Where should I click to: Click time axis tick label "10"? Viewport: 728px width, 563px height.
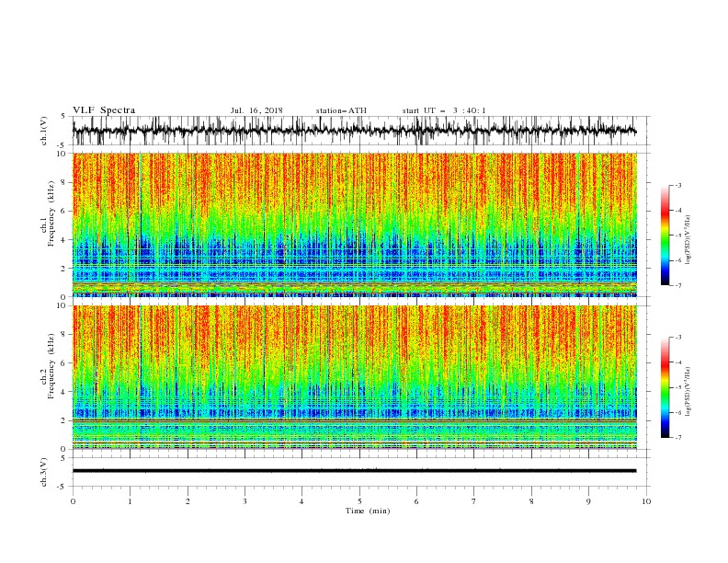(x=646, y=501)
